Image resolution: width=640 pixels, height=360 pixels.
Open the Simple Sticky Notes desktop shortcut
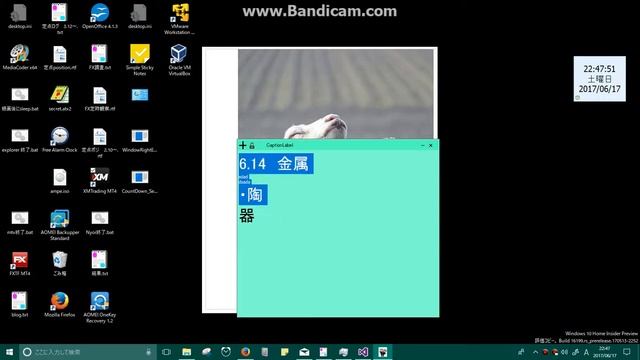[140, 60]
